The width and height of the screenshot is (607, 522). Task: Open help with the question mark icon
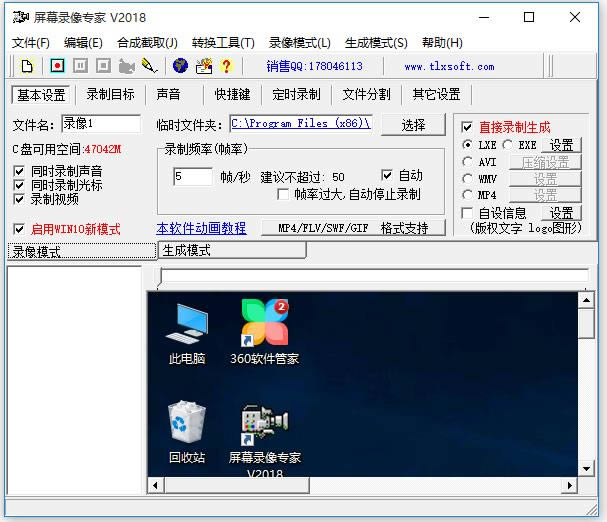pyautogui.click(x=226, y=66)
